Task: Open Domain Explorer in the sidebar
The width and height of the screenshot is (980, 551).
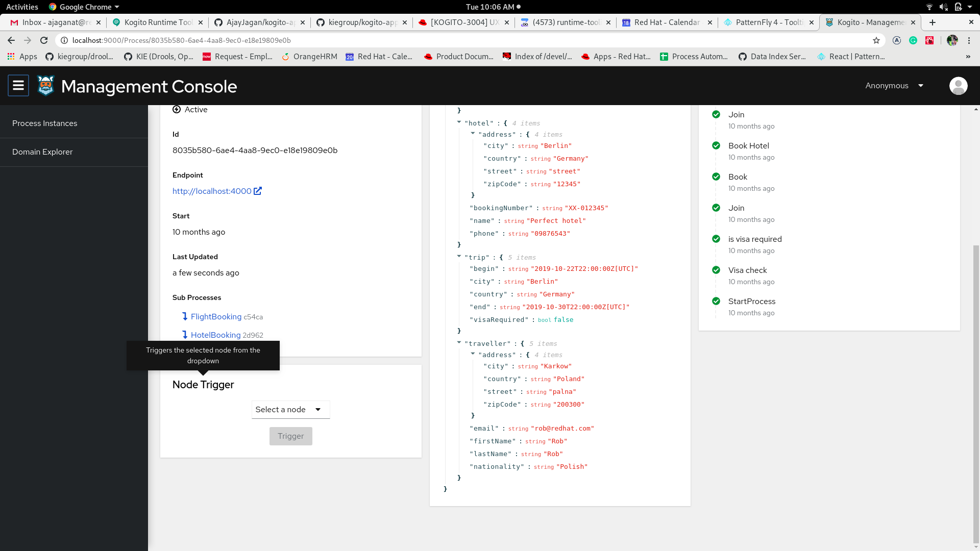Action: (x=42, y=152)
